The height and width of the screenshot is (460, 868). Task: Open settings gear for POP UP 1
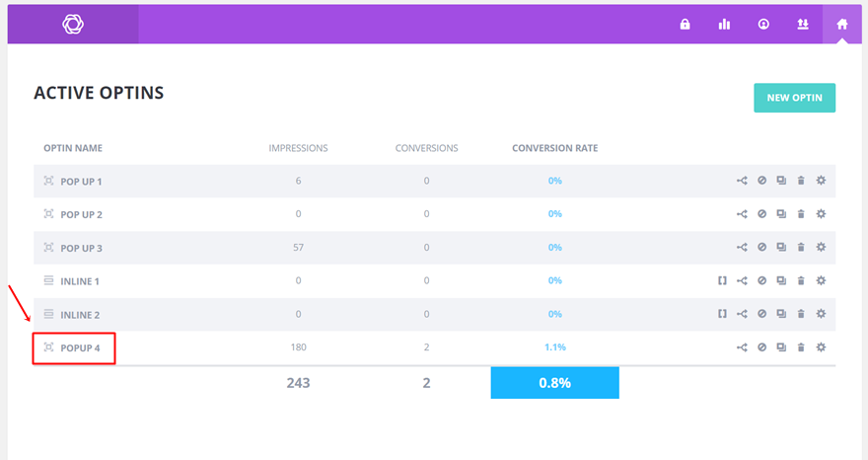(x=821, y=181)
